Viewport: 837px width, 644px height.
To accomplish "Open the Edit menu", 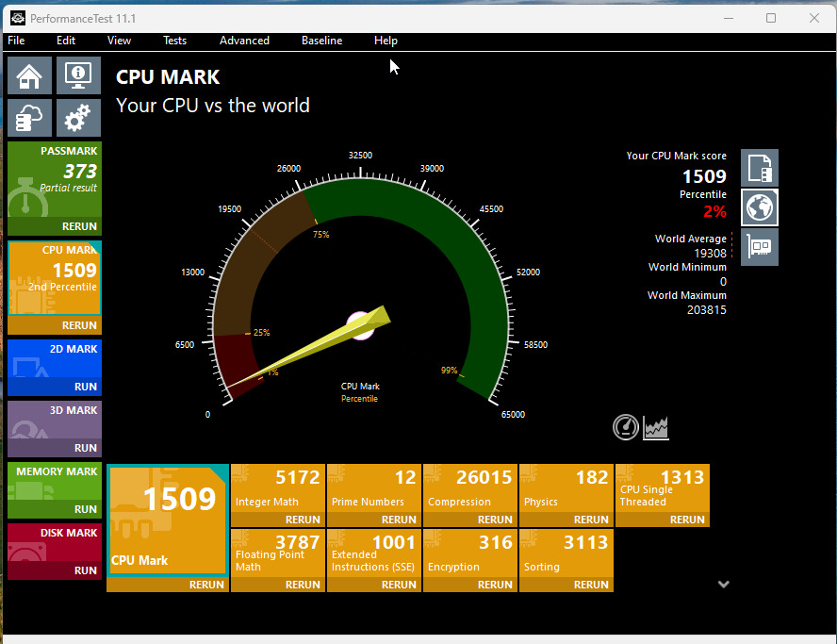I will point(66,41).
